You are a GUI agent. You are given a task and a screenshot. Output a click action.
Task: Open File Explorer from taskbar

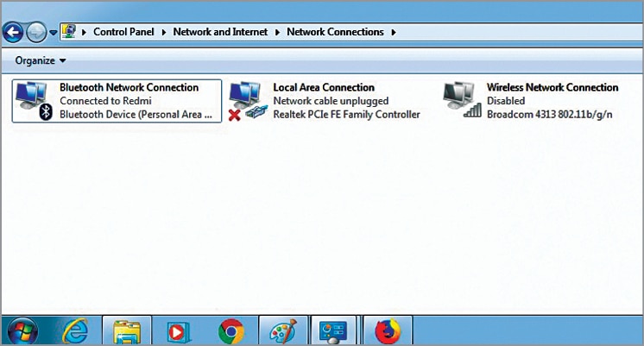[x=128, y=330]
